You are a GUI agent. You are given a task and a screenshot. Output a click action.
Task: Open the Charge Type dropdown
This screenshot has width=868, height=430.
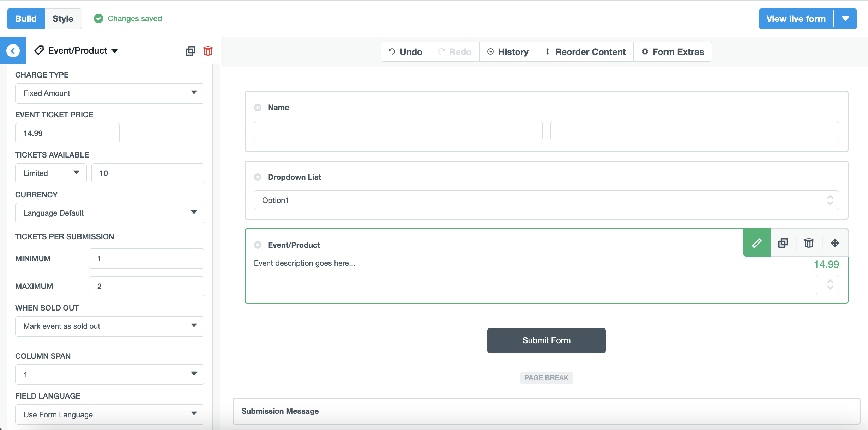pyautogui.click(x=109, y=93)
